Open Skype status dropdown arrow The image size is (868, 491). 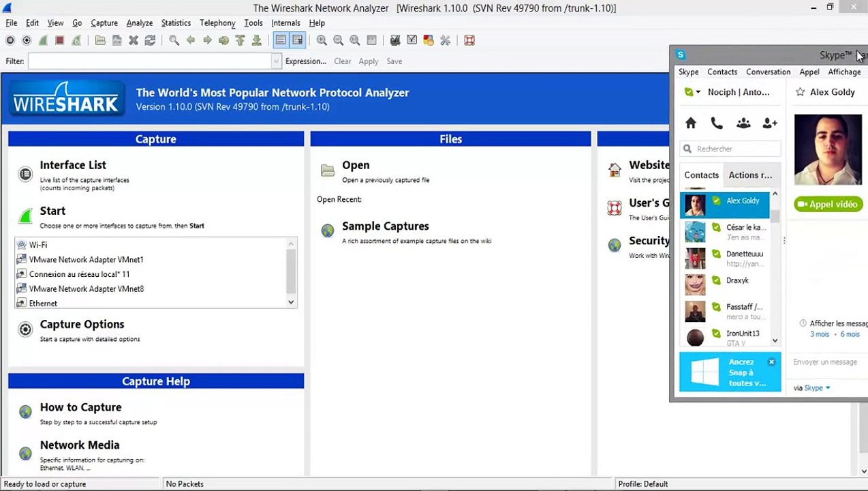[x=698, y=92]
